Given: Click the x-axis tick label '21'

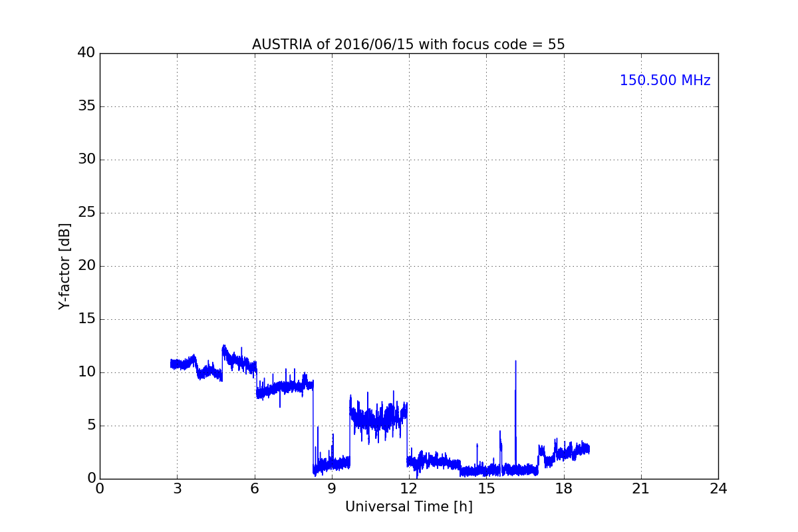Looking at the screenshot, I should (x=641, y=489).
